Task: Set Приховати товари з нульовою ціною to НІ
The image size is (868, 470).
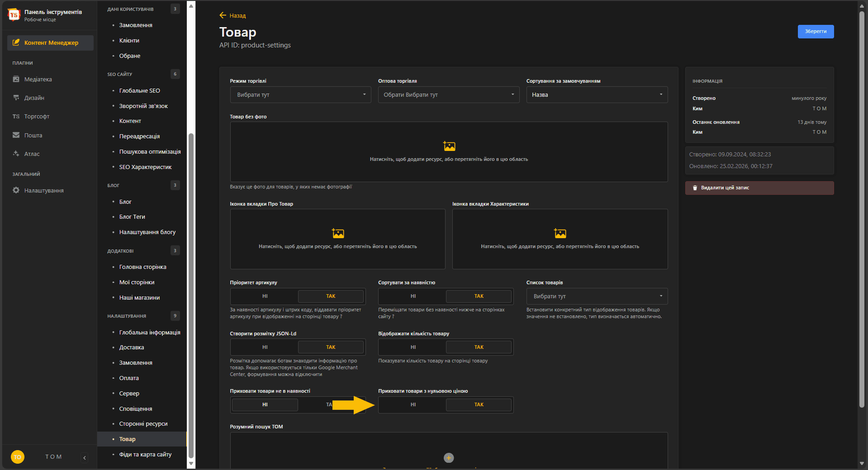Action: tap(413, 405)
